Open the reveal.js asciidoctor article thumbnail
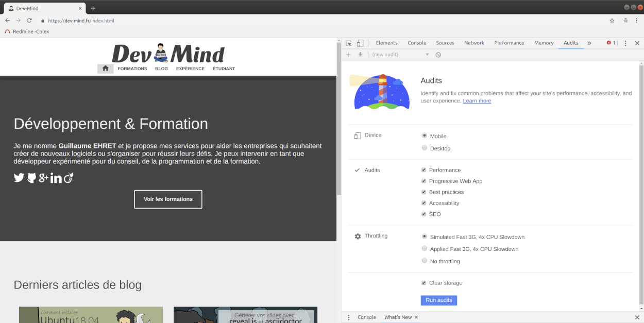 click(x=245, y=315)
